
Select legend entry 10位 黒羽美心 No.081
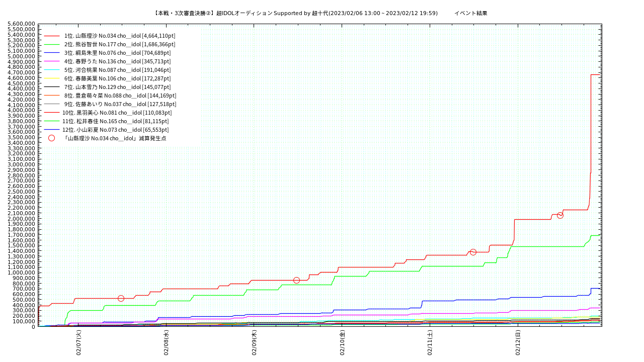pos(117,113)
